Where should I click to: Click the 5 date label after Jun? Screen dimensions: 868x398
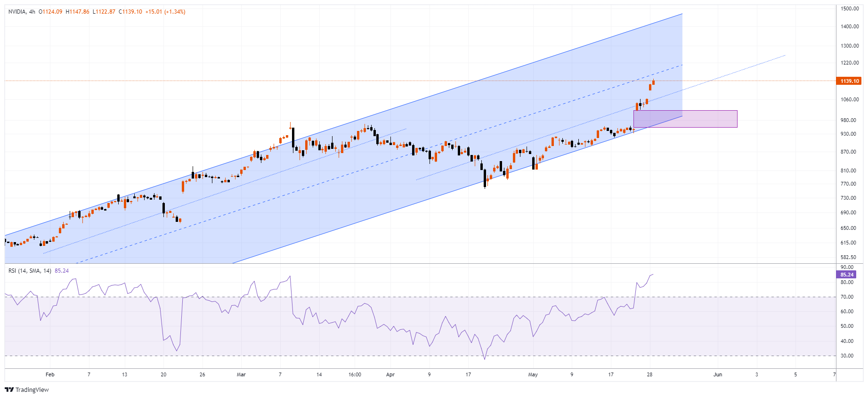795,374
